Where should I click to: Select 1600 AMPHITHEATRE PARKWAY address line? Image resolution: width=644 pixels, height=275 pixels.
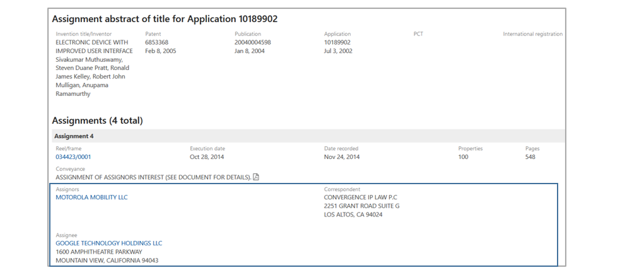point(99,252)
